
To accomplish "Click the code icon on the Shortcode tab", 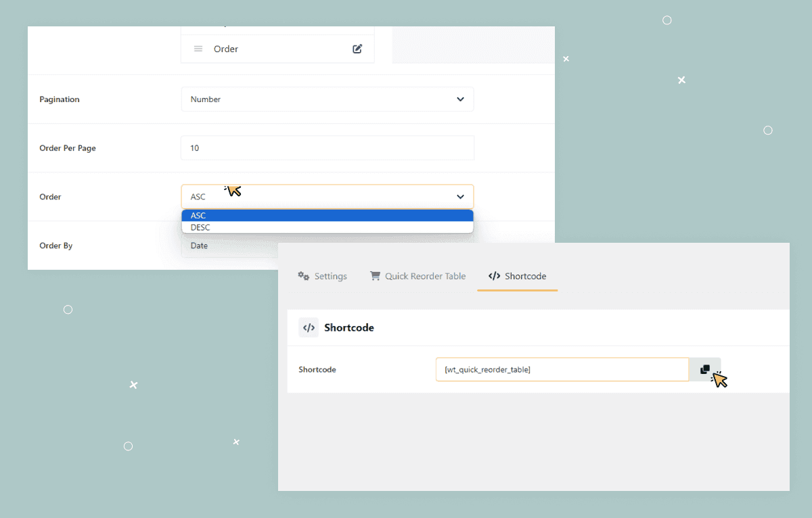I will click(x=494, y=276).
